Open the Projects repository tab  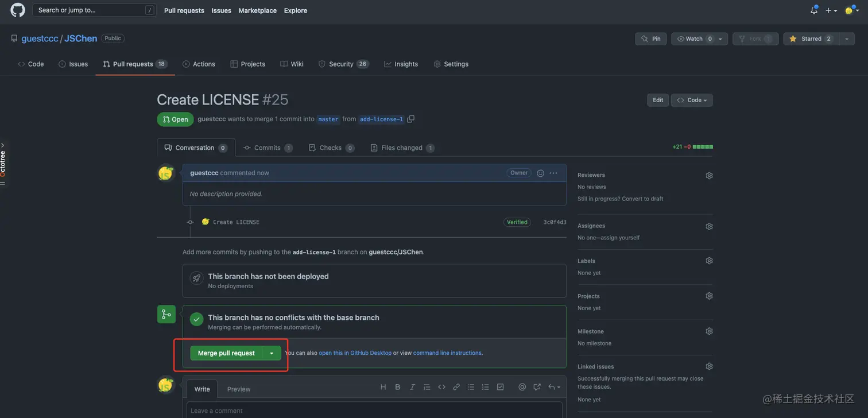pos(247,64)
